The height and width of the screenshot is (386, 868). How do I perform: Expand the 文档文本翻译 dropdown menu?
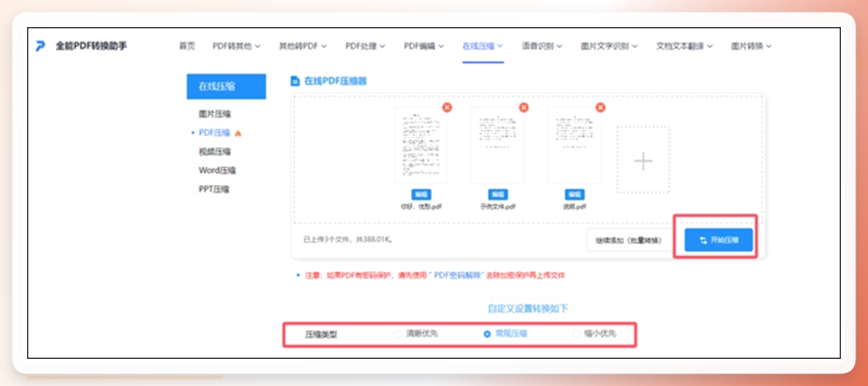pyautogui.click(x=684, y=46)
